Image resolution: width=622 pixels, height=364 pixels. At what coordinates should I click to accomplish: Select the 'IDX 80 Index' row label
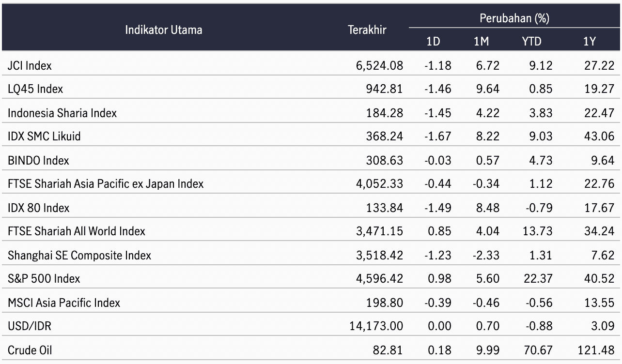coord(39,208)
